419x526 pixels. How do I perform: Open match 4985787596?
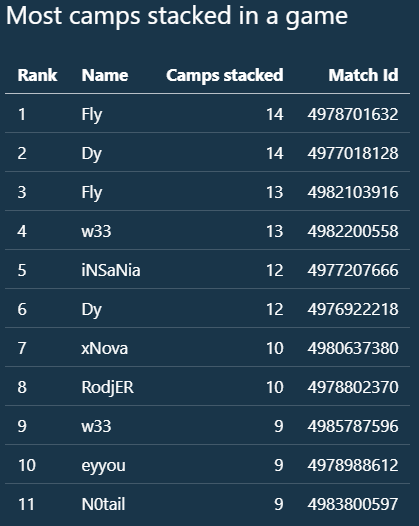(353, 426)
